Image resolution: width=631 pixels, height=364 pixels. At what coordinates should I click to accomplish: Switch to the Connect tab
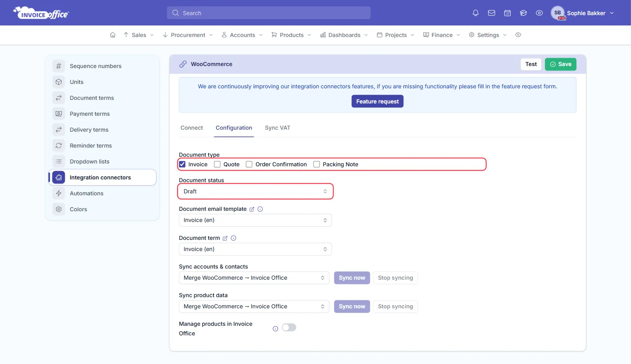[191, 128]
